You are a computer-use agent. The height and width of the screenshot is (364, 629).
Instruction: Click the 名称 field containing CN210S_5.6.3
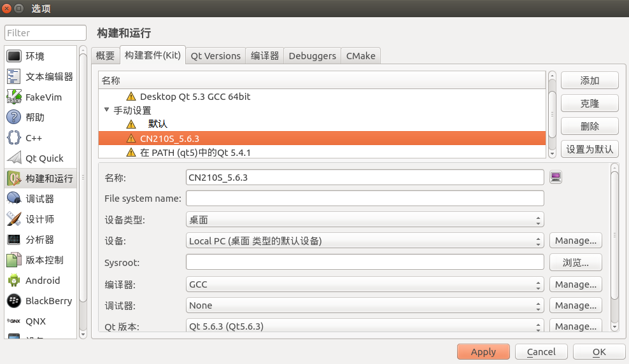coord(365,177)
